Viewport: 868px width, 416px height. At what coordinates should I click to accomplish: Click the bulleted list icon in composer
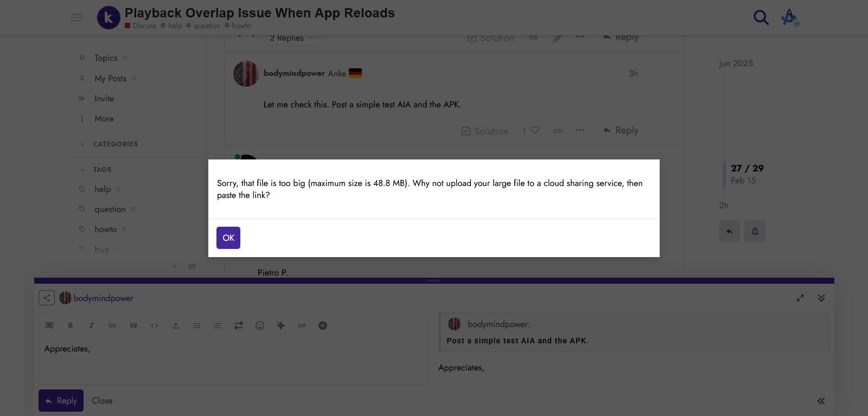(x=196, y=325)
